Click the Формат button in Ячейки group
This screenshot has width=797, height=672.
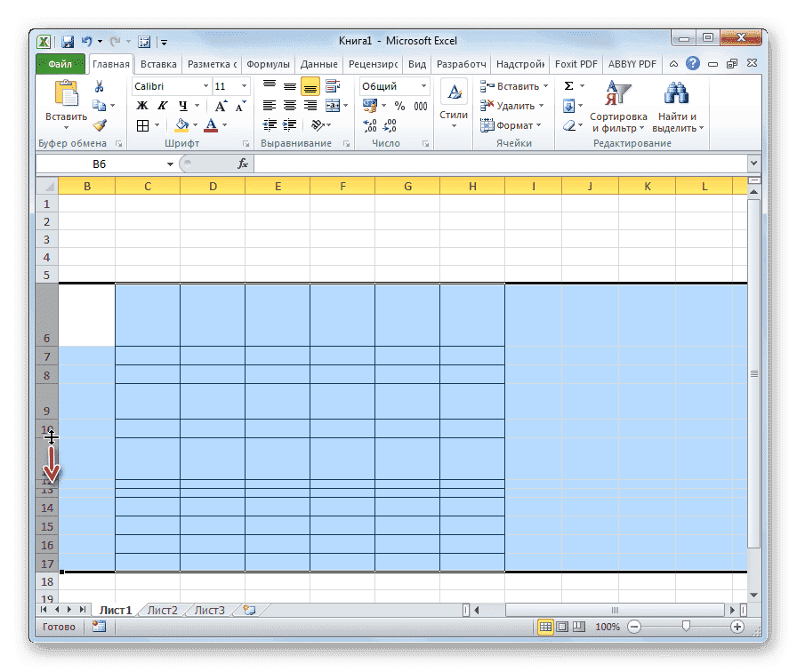[x=513, y=124]
